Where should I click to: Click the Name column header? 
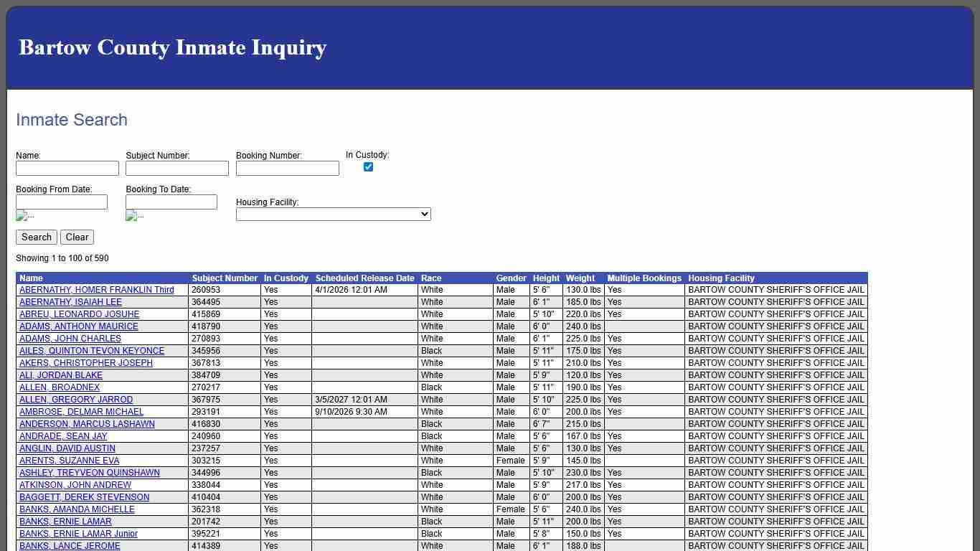pyautogui.click(x=31, y=278)
